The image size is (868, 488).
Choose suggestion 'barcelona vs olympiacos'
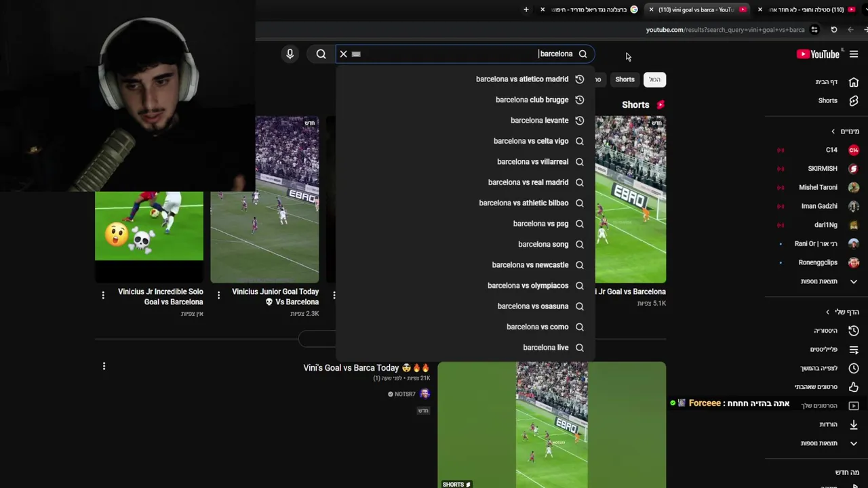pos(465,286)
